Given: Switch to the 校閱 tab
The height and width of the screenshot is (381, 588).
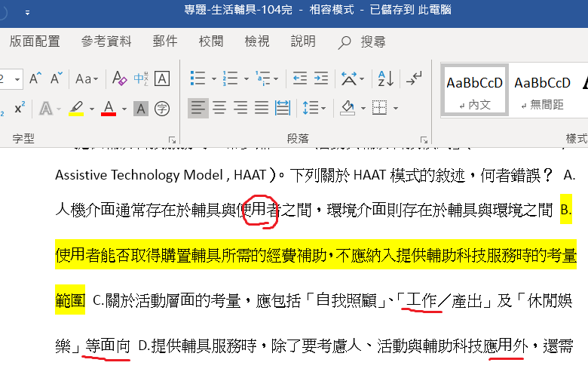Looking at the screenshot, I should [211, 41].
